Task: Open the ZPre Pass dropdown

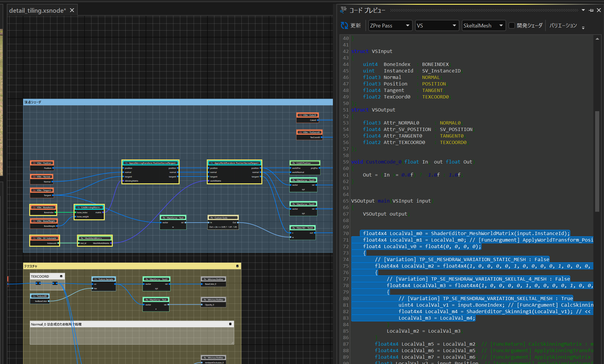Action: 390,26
